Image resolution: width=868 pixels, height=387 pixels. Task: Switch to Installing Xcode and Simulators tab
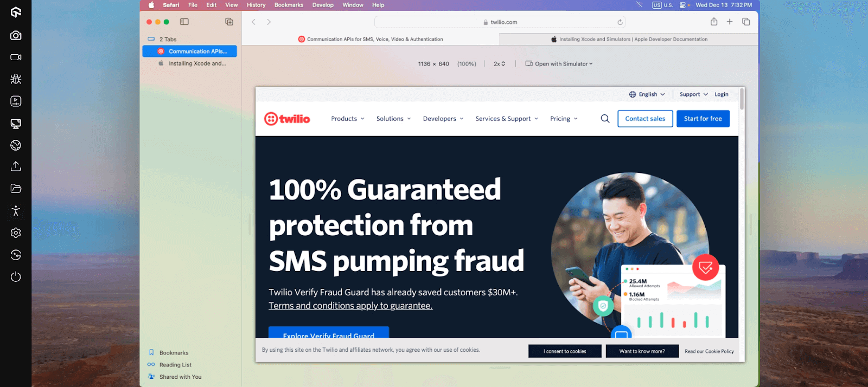[x=629, y=40]
